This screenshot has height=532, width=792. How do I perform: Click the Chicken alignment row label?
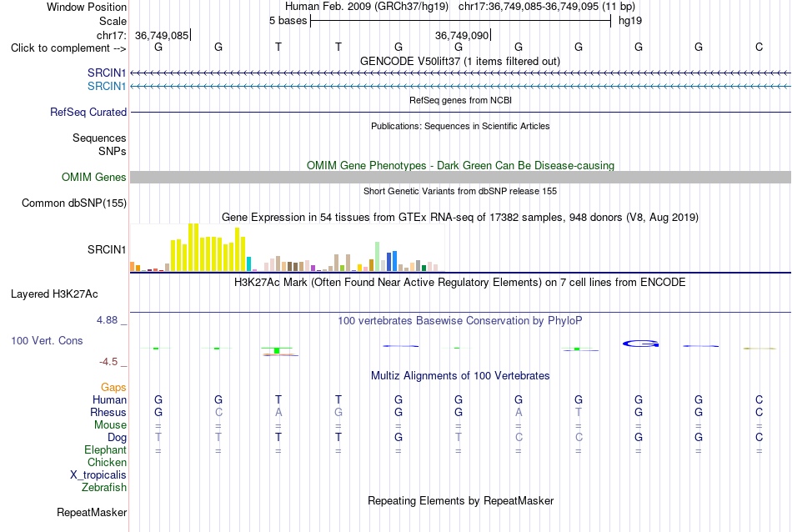pos(107,462)
